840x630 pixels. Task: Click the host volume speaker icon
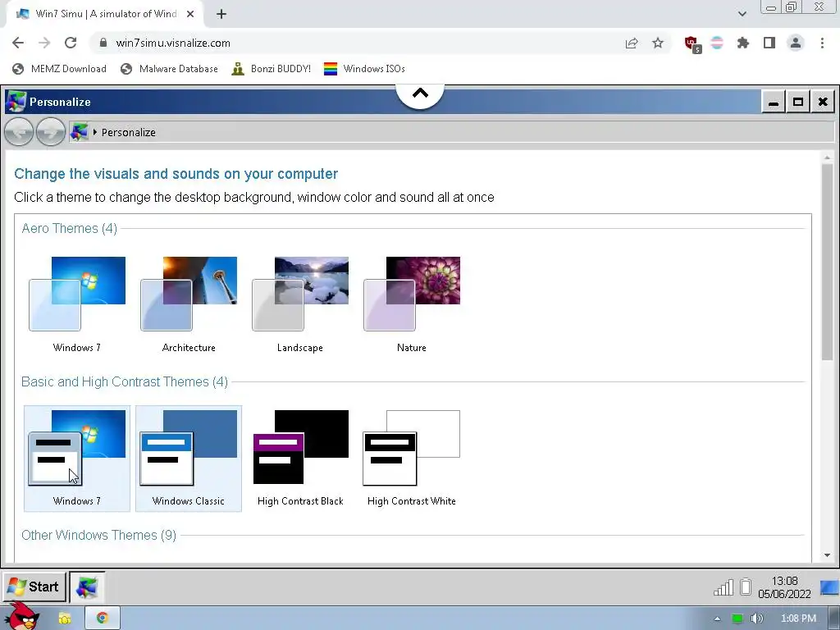point(756,619)
